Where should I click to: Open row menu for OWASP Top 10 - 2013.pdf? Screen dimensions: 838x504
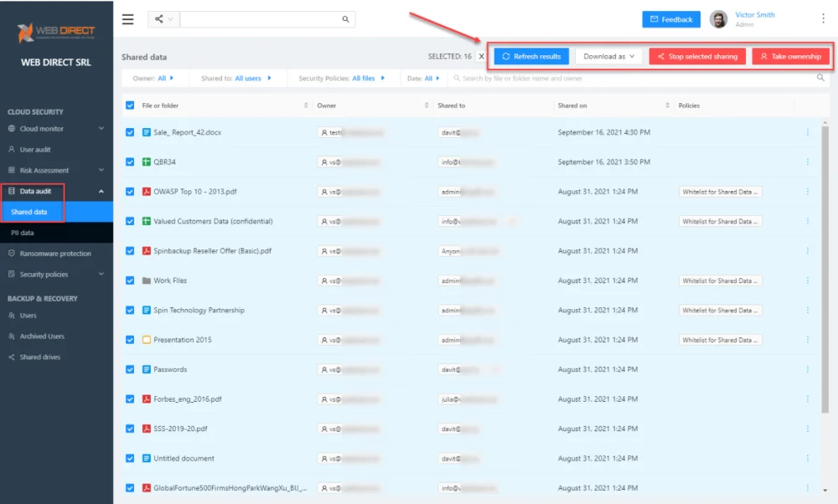[x=808, y=192]
